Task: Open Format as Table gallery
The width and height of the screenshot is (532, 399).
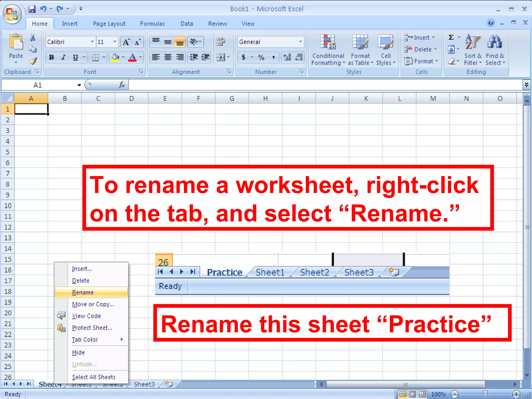Action: (360, 50)
